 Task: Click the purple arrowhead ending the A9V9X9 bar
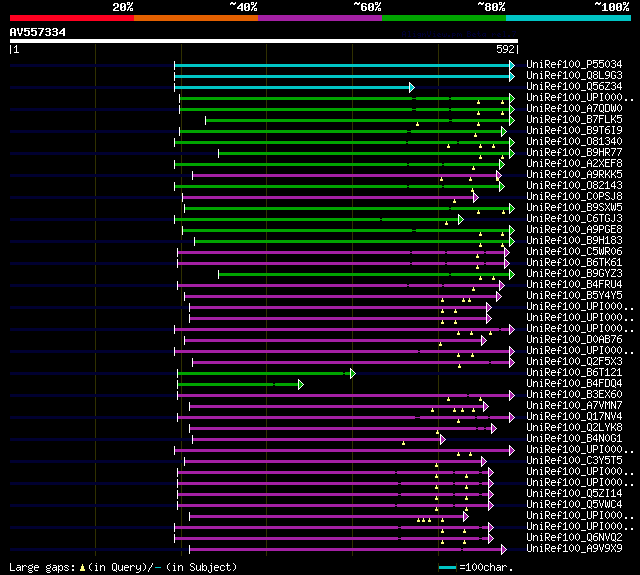point(504,550)
